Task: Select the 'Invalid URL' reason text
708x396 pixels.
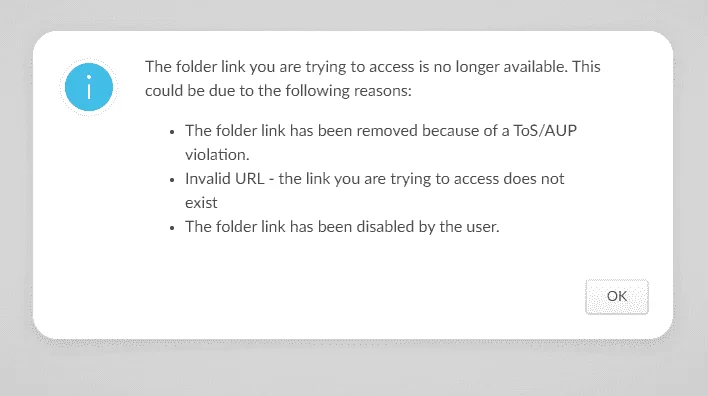Action: pyautogui.click(x=374, y=191)
